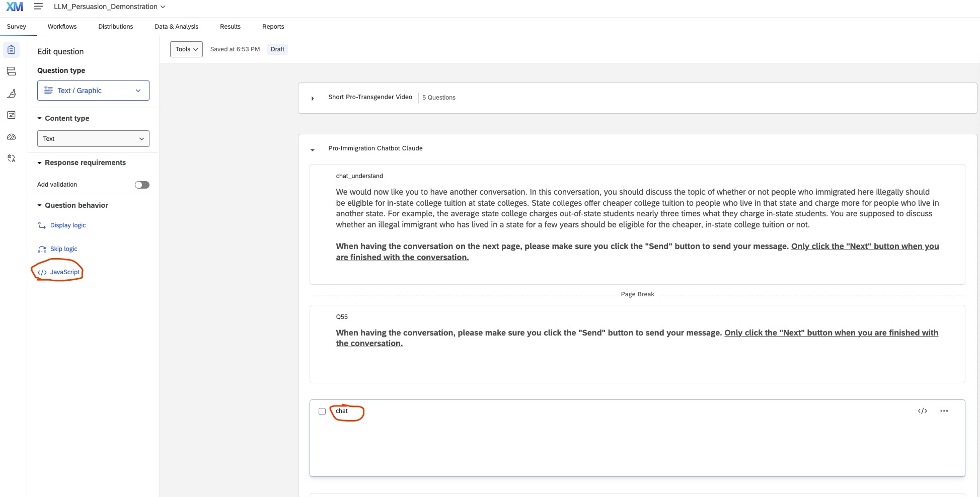This screenshot has height=497, width=980.
Task: Switch to the Distributions tab
Action: pyautogui.click(x=116, y=27)
